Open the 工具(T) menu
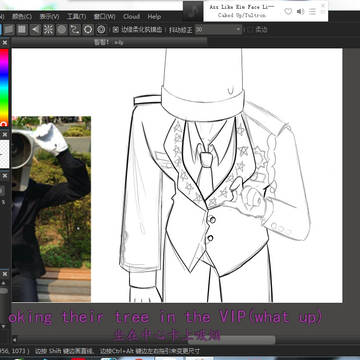Viewport: 360px width, 360px height. click(76, 17)
